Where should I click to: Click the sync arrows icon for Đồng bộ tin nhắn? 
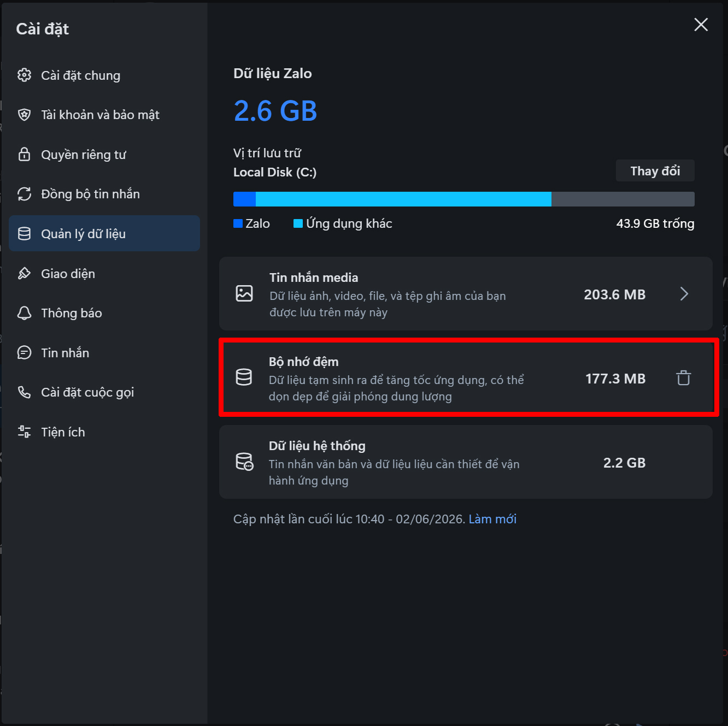[x=24, y=194]
